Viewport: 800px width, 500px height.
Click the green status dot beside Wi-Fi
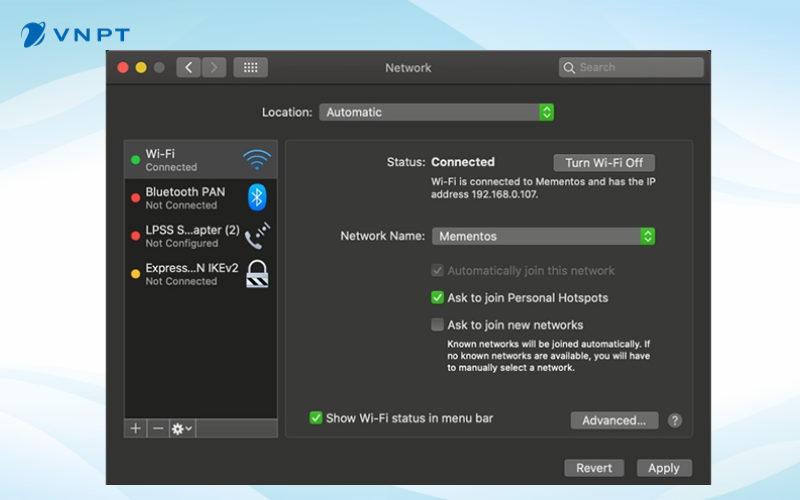136,160
